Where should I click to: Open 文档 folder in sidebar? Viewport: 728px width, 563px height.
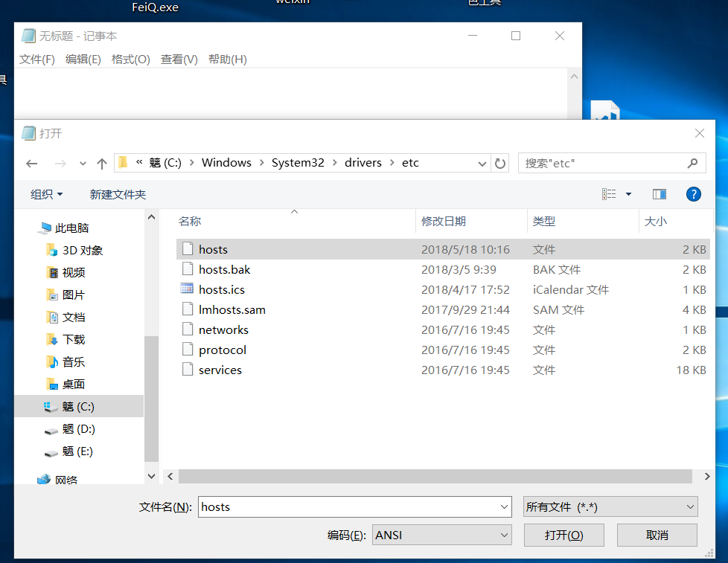pyautogui.click(x=66, y=318)
